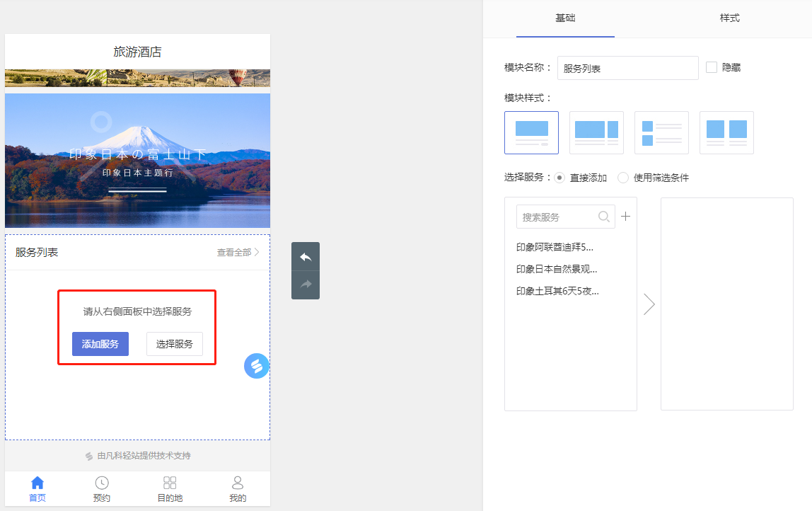812x511 pixels.
Task: Select the 直接添加 radio option
Action: [x=558, y=178]
